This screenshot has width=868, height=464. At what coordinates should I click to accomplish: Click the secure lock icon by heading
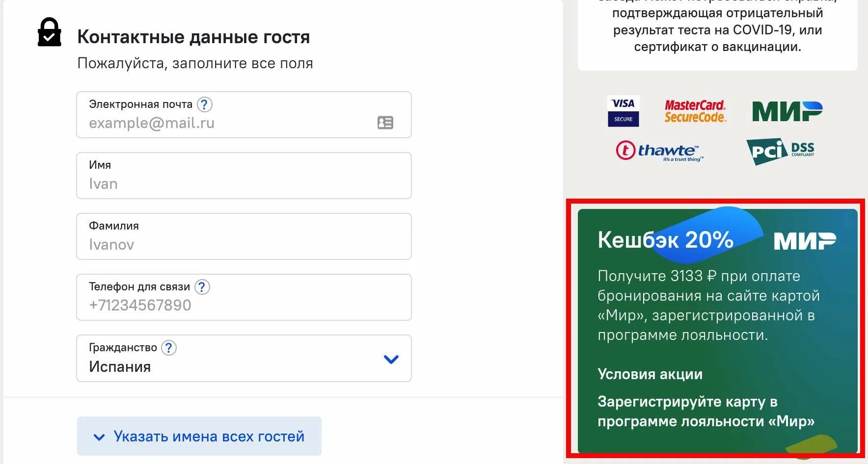tap(50, 33)
